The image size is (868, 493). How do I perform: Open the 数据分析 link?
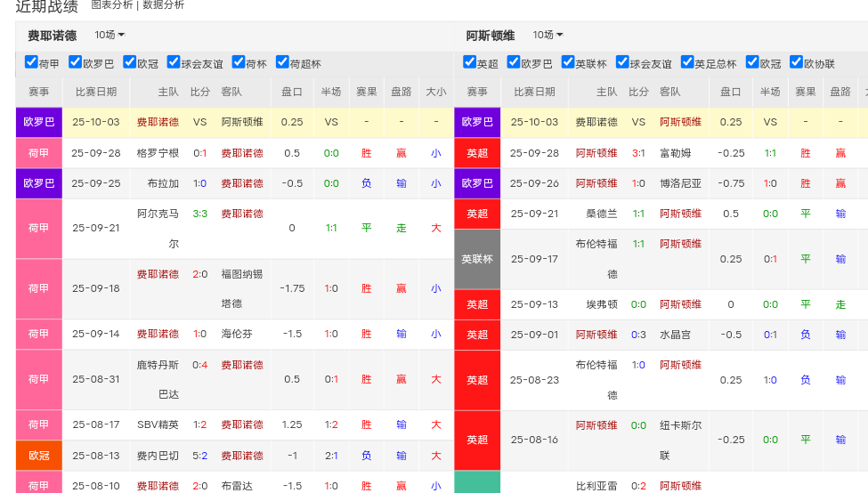(163, 5)
